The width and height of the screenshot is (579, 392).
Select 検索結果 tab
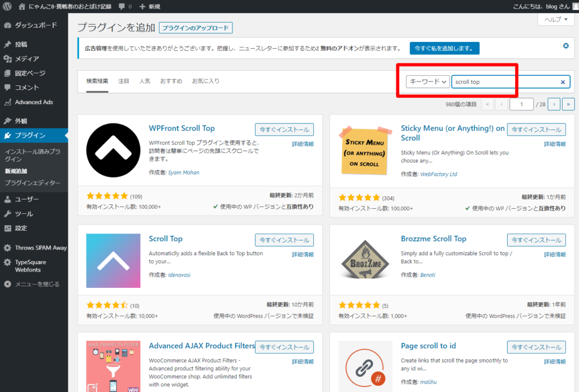97,81
